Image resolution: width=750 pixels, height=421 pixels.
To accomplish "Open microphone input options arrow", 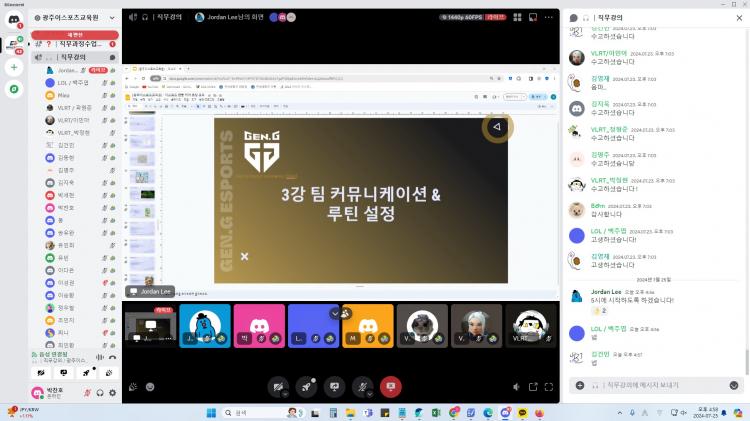I will coord(371,393).
